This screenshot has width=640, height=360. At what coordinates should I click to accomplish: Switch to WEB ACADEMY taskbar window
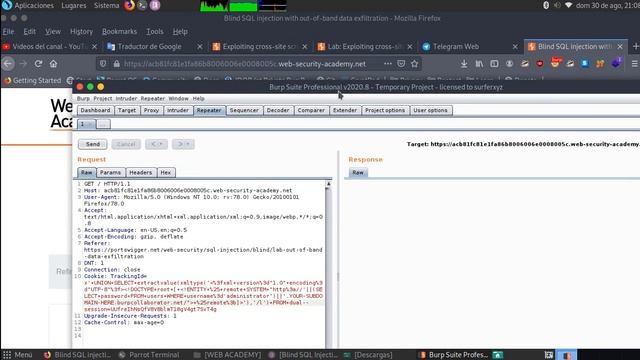click(x=227, y=355)
